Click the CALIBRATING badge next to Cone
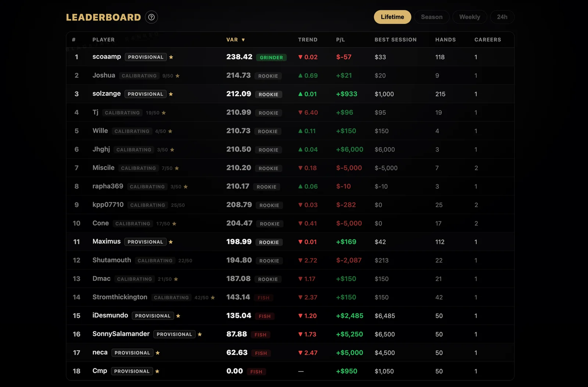The image size is (588, 387). [x=133, y=223]
